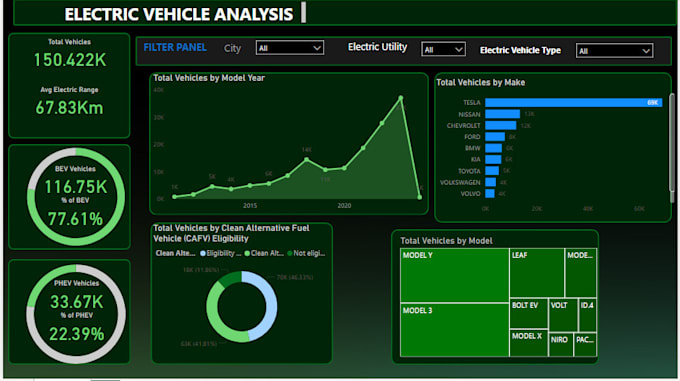Click the Total Vehicles by Model Year title

209,78
